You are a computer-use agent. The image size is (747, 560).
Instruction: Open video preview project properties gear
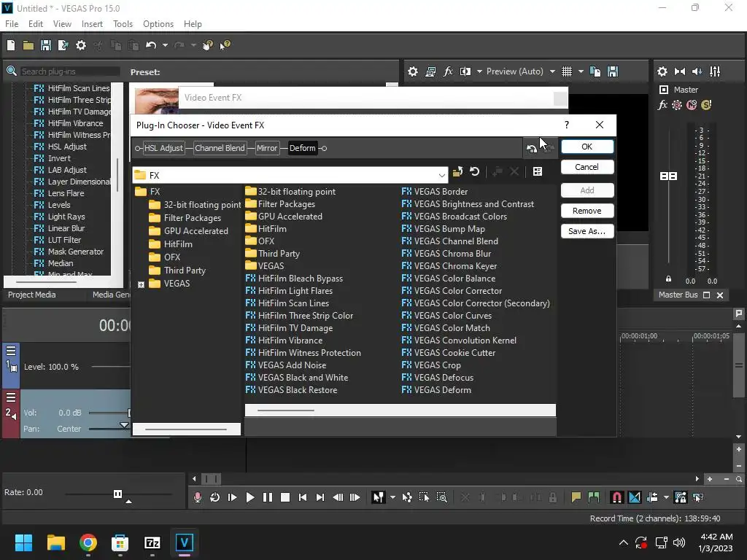pyautogui.click(x=413, y=71)
